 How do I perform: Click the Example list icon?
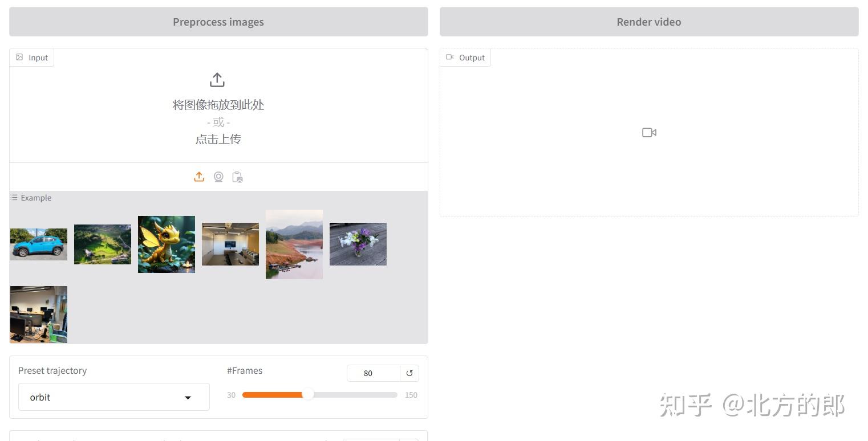point(14,198)
